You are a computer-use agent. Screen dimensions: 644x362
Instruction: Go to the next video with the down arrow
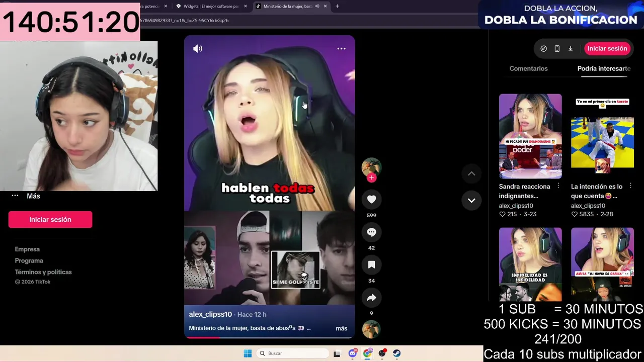[471, 200]
